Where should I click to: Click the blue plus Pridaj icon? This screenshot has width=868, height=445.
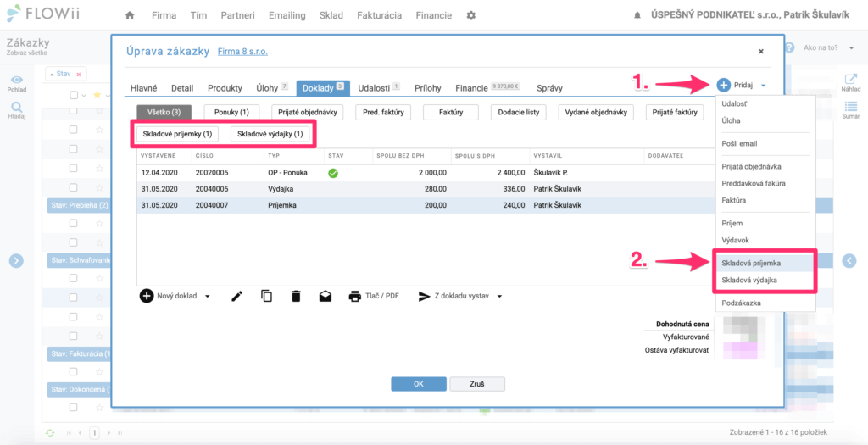coord(723,86)
